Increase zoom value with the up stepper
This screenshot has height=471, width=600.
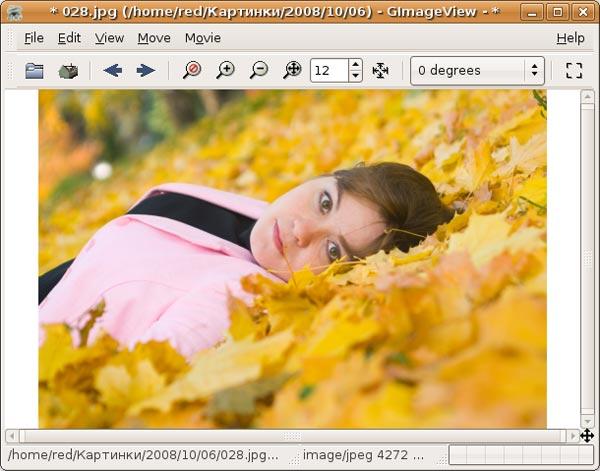pyautogui.click(x=355, y=65)
